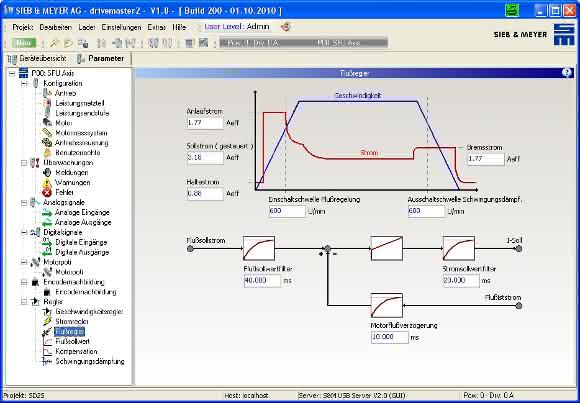Click the Antrieb icon in the tree

(47, 93)
